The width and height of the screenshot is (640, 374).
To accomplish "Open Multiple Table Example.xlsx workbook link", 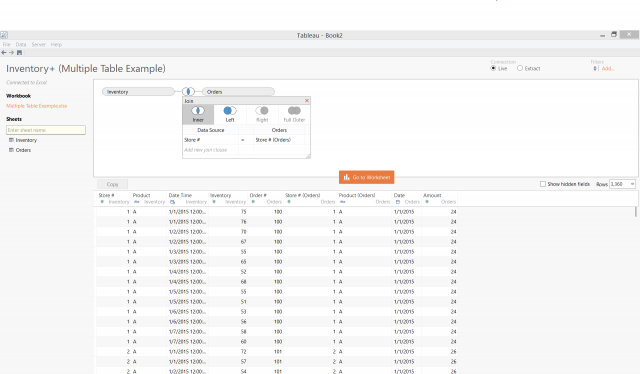I will click(x=36, y=106).
